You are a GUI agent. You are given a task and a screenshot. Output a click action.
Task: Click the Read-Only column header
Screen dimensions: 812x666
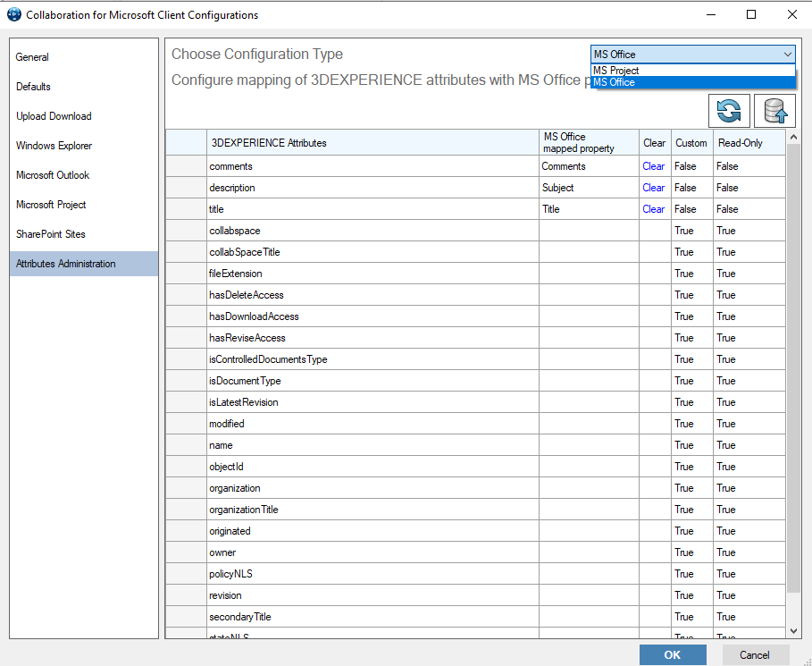(749, 142)
